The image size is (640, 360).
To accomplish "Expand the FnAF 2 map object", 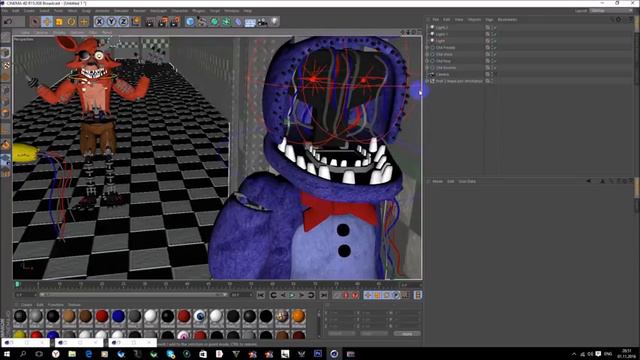I will [x=427, y=81].
